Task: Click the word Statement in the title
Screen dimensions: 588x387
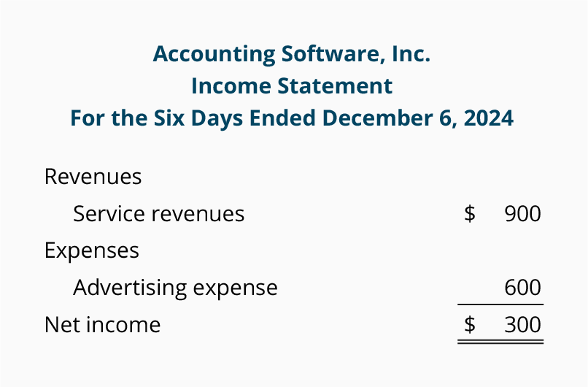Action: 335,86
